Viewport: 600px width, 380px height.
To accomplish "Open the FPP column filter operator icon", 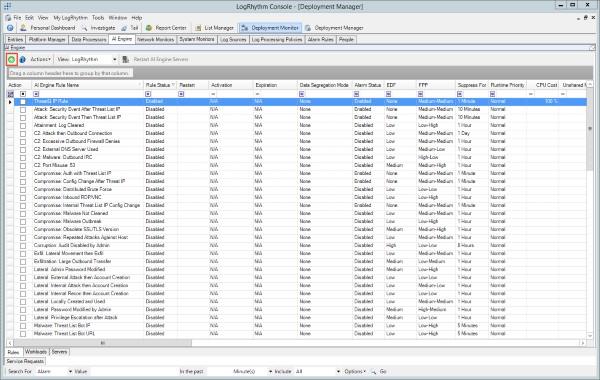I will click(x=421, y=94).
